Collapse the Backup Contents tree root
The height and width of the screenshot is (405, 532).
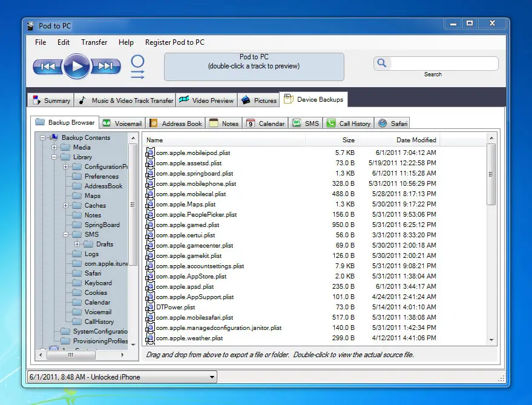pos(42,137)
